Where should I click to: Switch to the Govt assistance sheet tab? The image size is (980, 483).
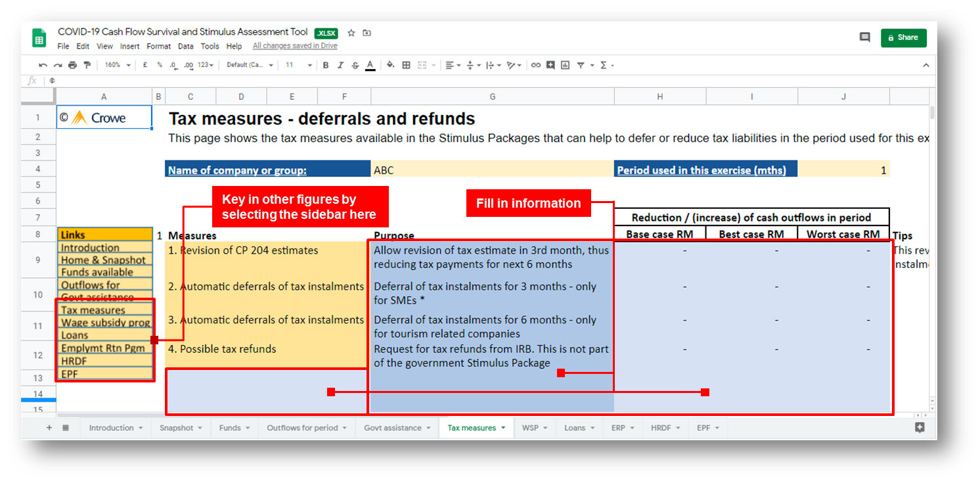pos(393,428)
